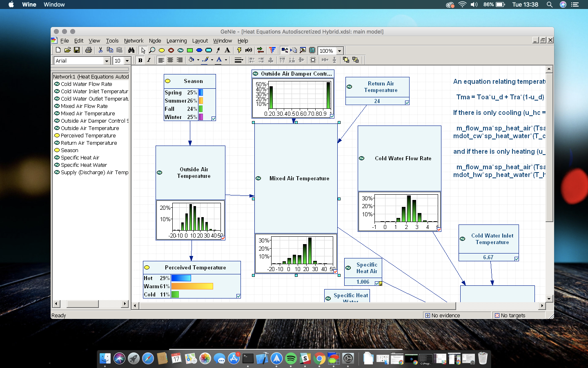The width and height of the screenshot is (588, 368).
Task: Select the chance node tool (yellow oval)
Action: (x=161, y=50)
